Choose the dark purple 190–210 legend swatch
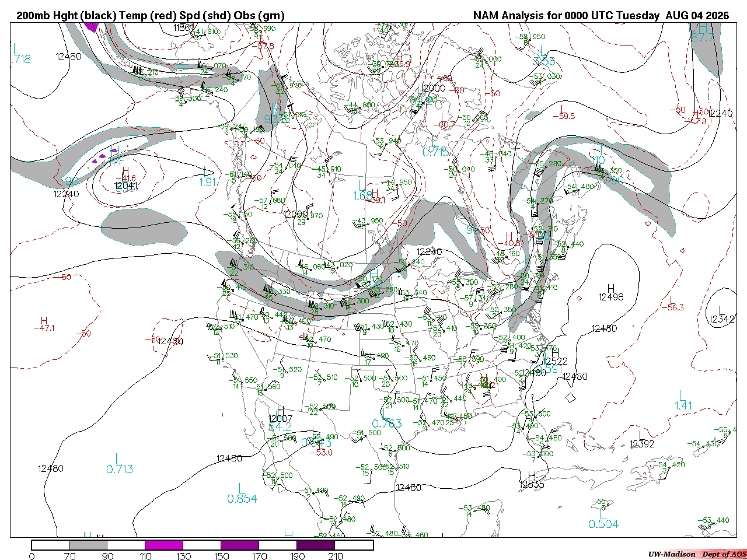 pos(316,545)
